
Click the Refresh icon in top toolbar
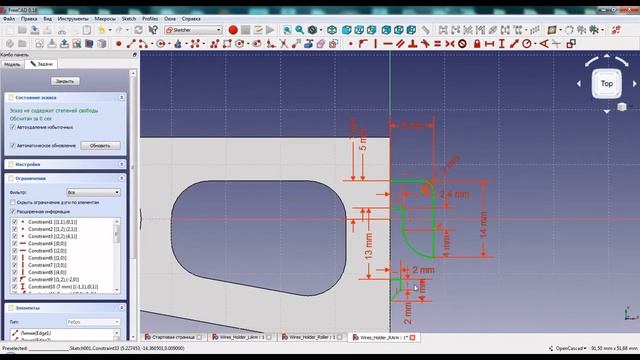tap(138, 30)
